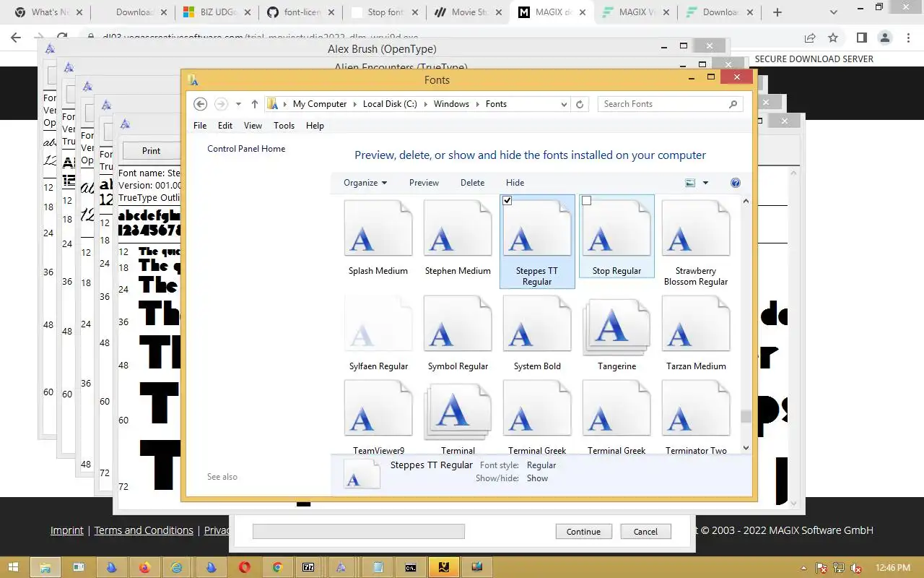
Task: Refresh the Fonts folder address bar
Action: [x=580, y=104]
